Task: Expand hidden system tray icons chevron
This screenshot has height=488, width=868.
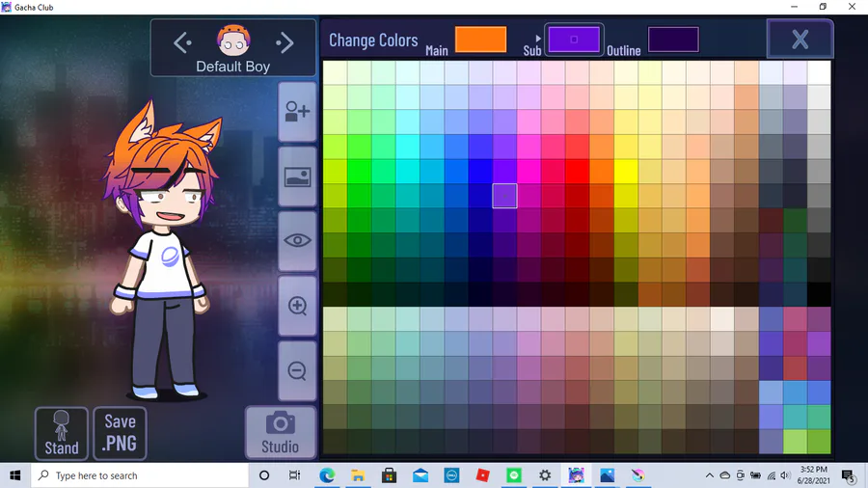Action: click(x=709, y=475)
